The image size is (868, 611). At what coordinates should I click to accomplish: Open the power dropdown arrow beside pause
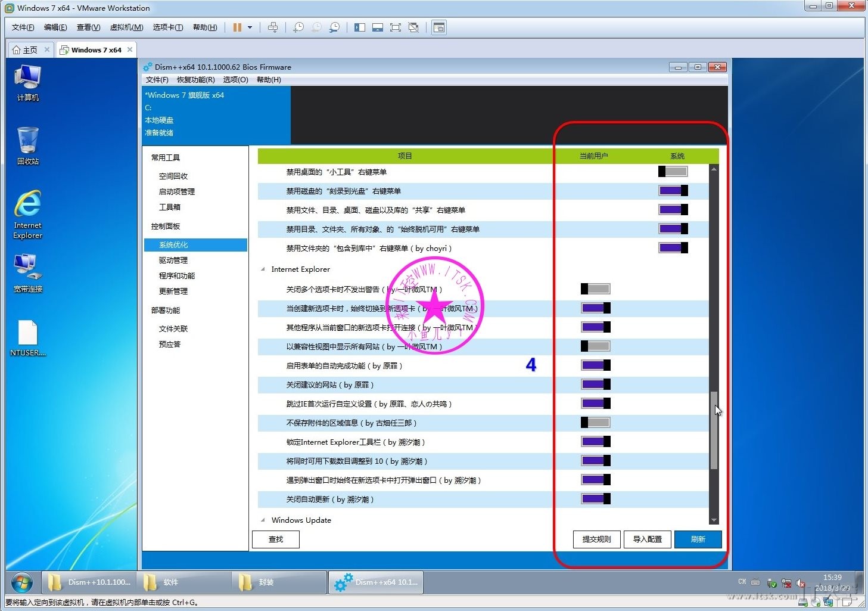250,27
